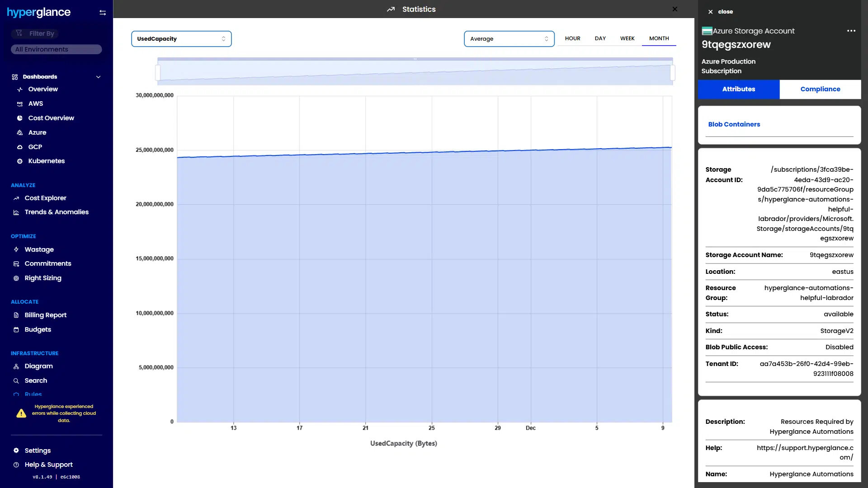Click the right handle of the range slider
The height and width of the screenshot is (488, 868).
(672, 72)
